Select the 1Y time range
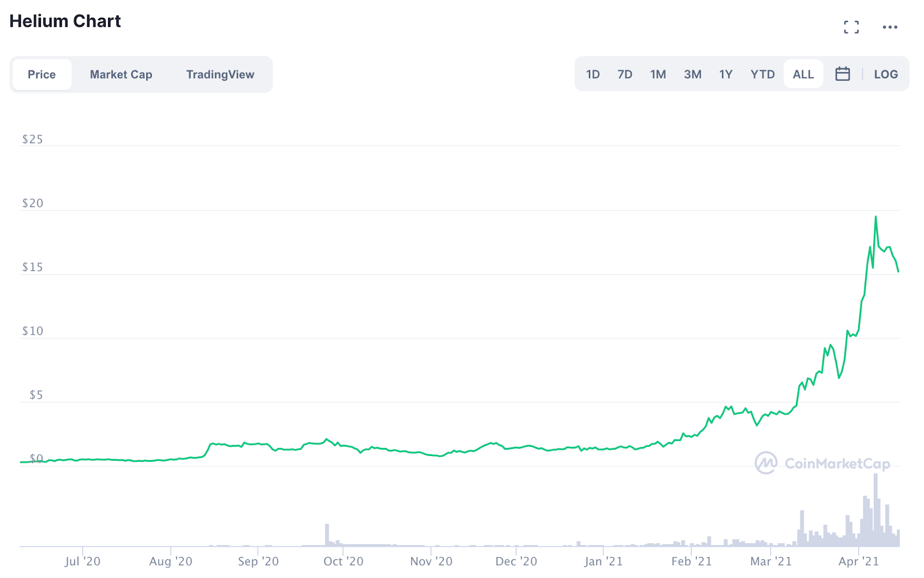Screen dimensions: 924x578 coord(726,75)
